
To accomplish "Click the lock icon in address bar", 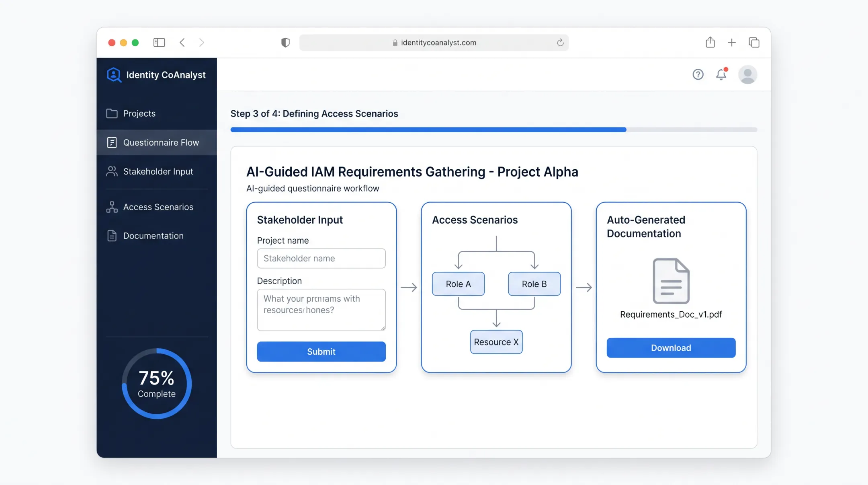I will [x=395, y=43].
